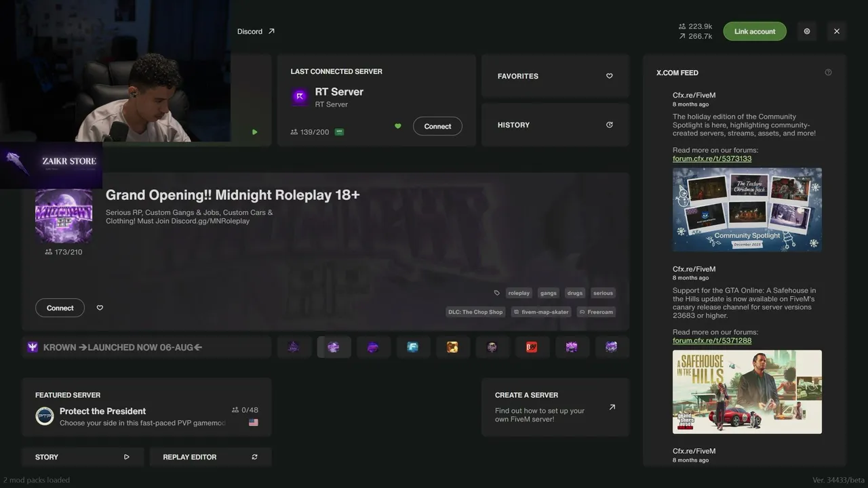Click the Freeroam tag
Image resolution: width=868 pixels, height=488 pixels.
[595, 312]
